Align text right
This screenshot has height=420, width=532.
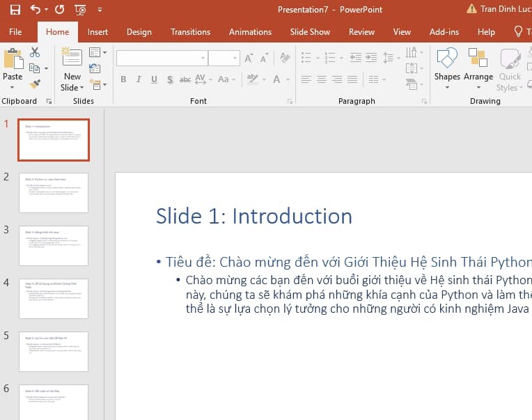[337, 79]
